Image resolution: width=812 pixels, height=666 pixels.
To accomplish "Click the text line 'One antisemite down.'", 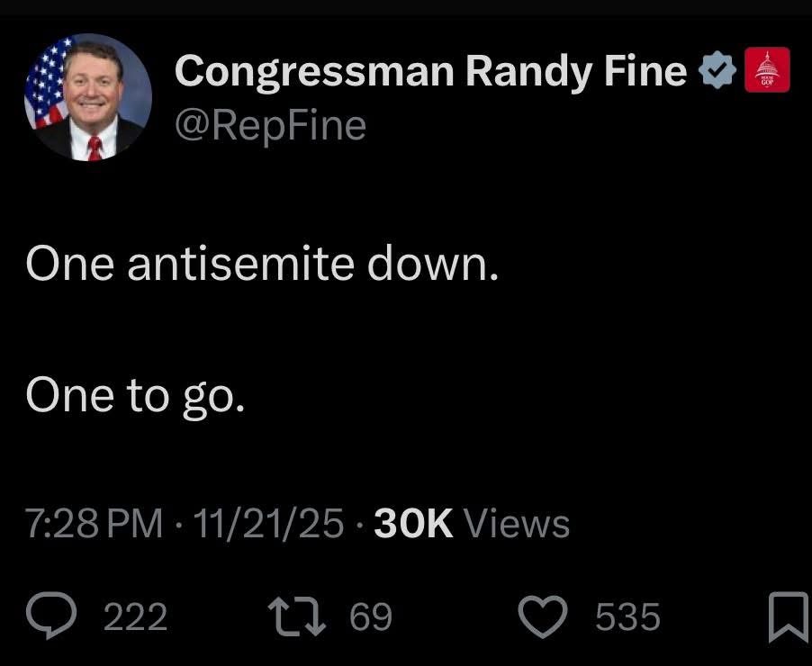I will point(262,265).
